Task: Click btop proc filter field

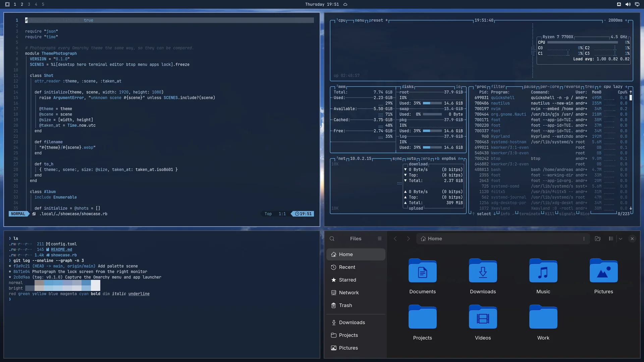Action: [498, 87]
